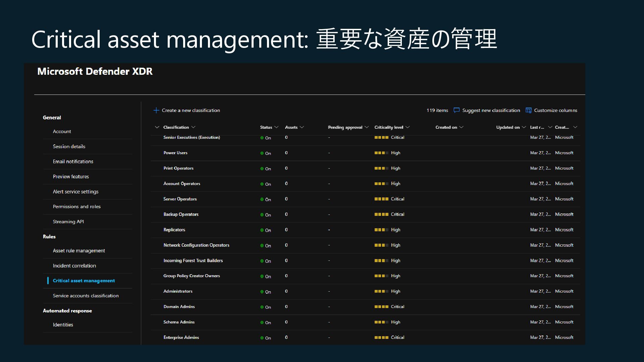Collapse the group chevron left of Classification
Viewport: 644px width, 362px height.
click(x=157, y=127)
